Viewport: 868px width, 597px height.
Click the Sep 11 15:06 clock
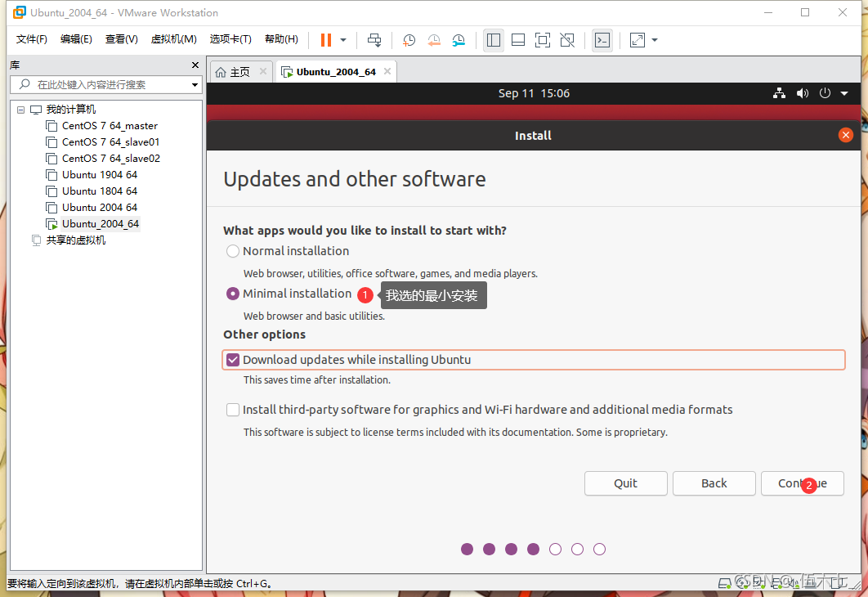pyautogui.click(x=534, y=93)
